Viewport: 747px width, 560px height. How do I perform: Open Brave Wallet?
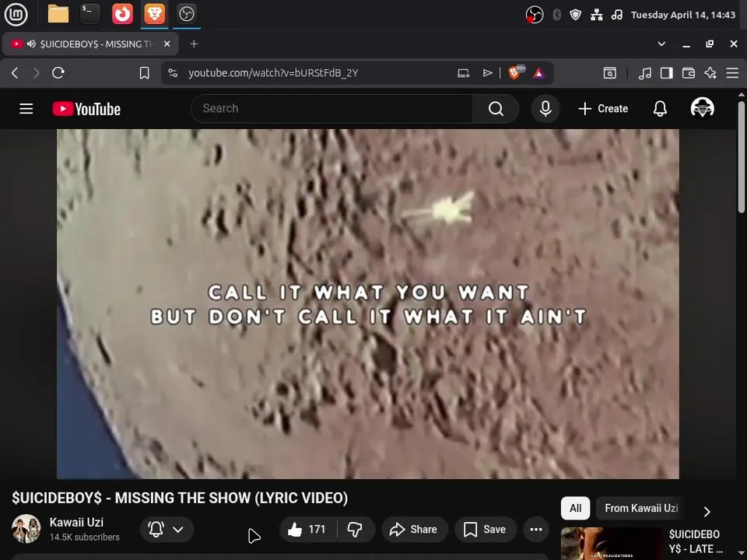point(689,73)
